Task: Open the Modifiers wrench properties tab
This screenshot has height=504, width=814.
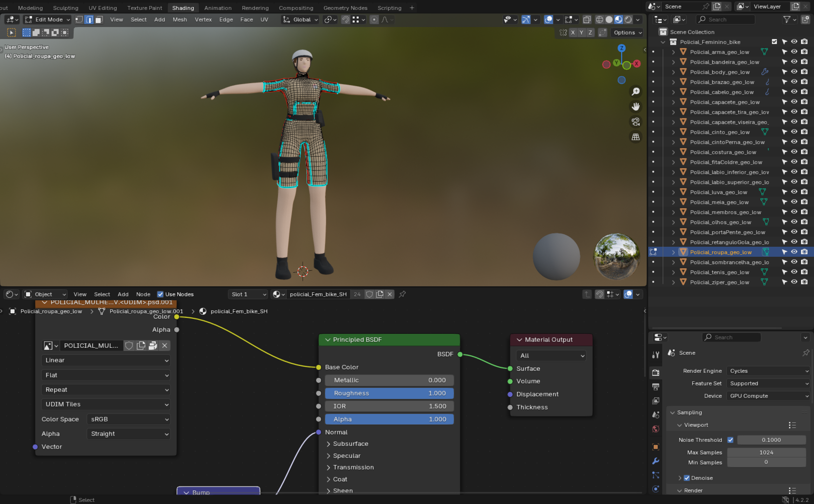Action: point(656,461)
